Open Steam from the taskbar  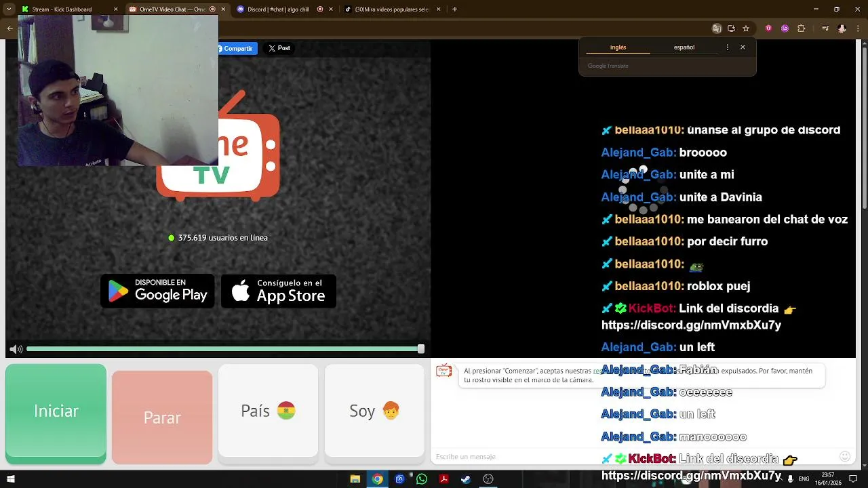click(466, 479)
